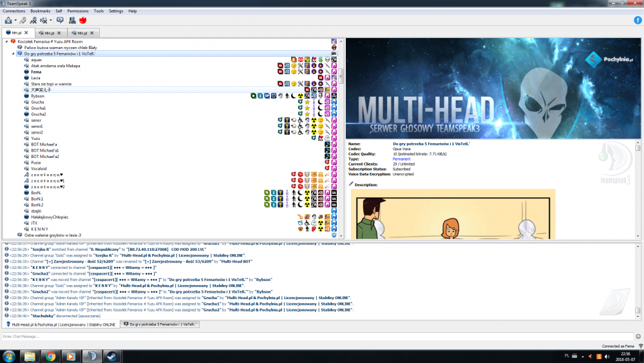Open the Permissions menu

point(78,11)
